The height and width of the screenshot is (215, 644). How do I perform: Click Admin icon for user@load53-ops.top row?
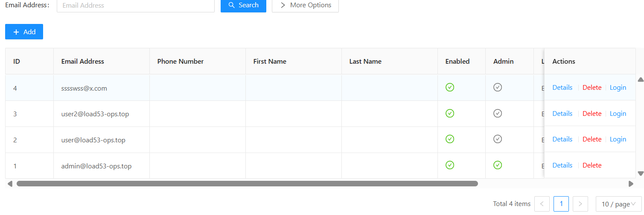pos(497,139)
